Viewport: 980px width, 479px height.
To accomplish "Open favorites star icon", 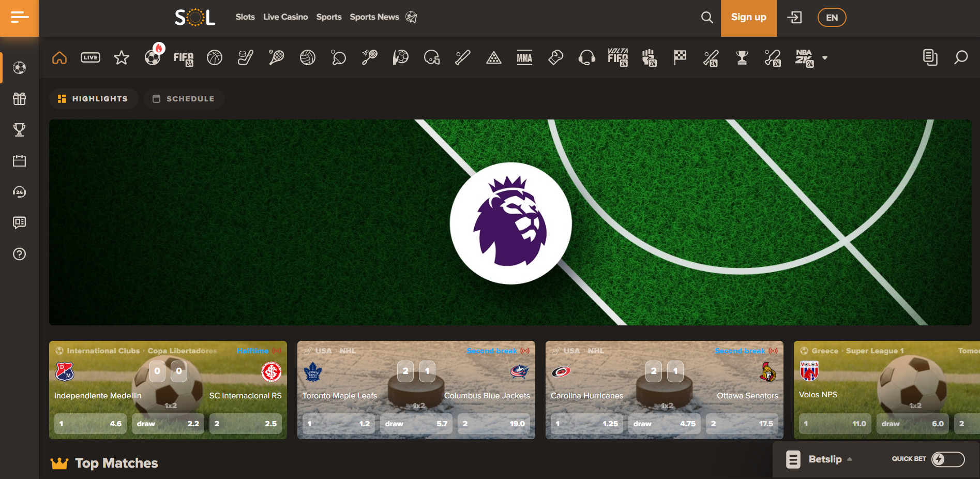I will coord(122,57).
